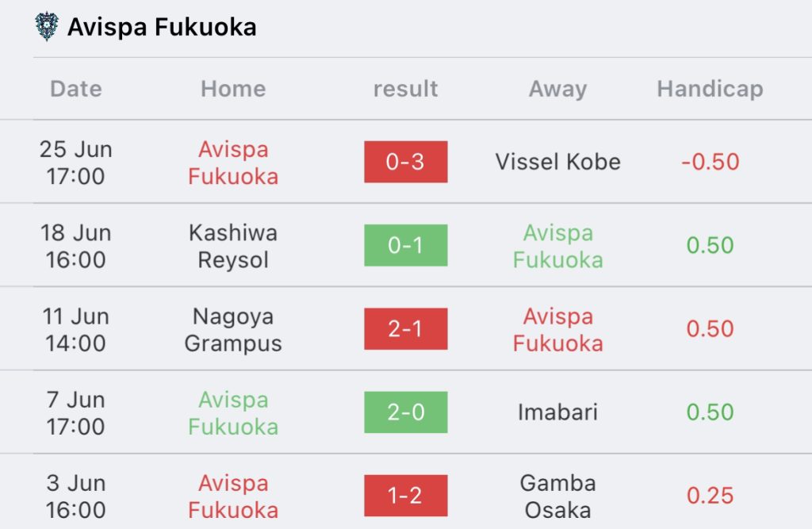812x529 pixels.
Task: Open Kashiwa Reysol team link
Action: (233, 246)
